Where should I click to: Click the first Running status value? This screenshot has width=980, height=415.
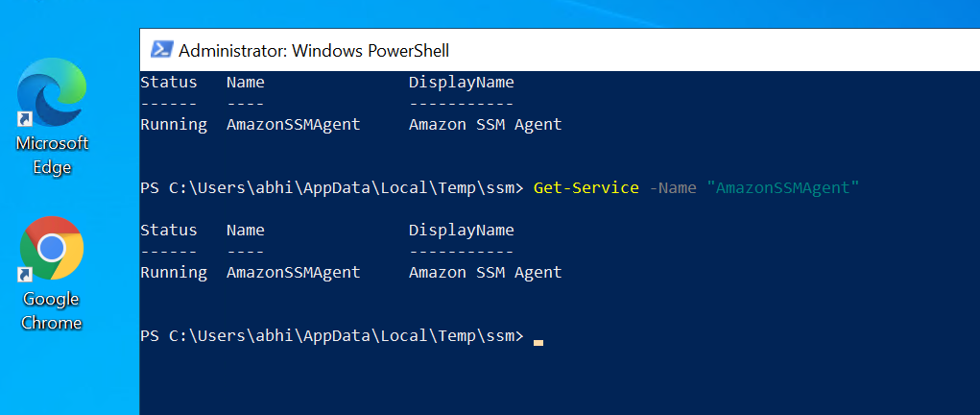click(174, 125)
